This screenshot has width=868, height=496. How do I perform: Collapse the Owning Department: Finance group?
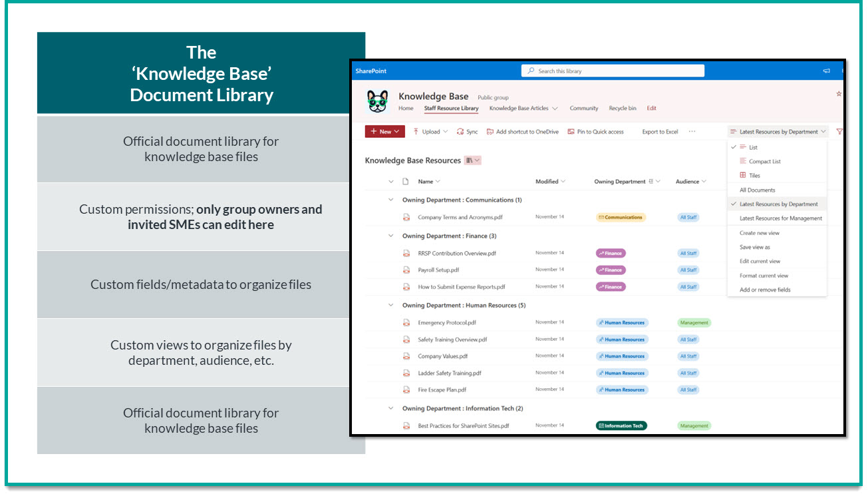tap(390, 236)
